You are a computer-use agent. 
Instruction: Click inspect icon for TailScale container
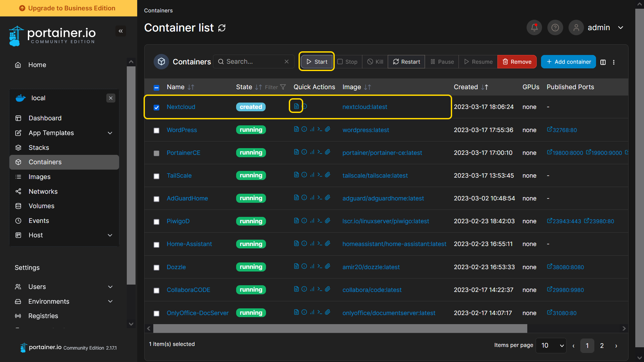coord(304,175)
